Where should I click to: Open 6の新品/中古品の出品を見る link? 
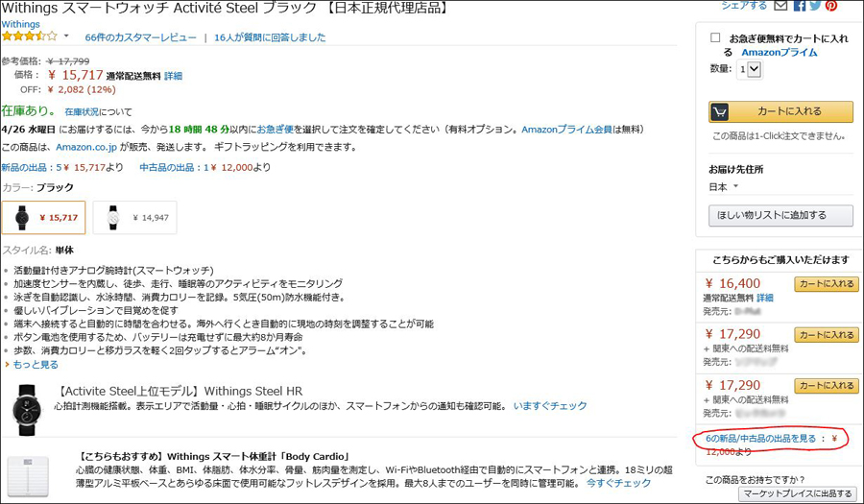tap(761, 439)
